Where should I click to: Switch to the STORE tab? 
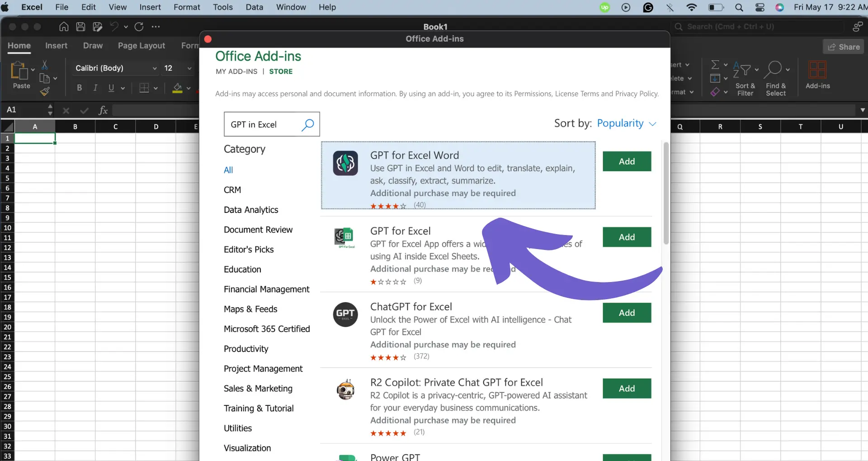click(x=280, y=71)
